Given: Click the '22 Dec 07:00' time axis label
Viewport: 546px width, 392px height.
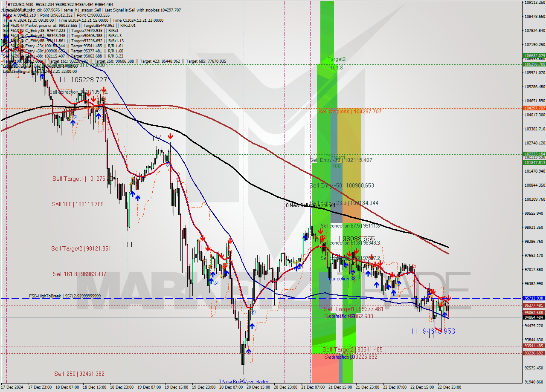Looking at the screenshot, I should pos(395,387).
